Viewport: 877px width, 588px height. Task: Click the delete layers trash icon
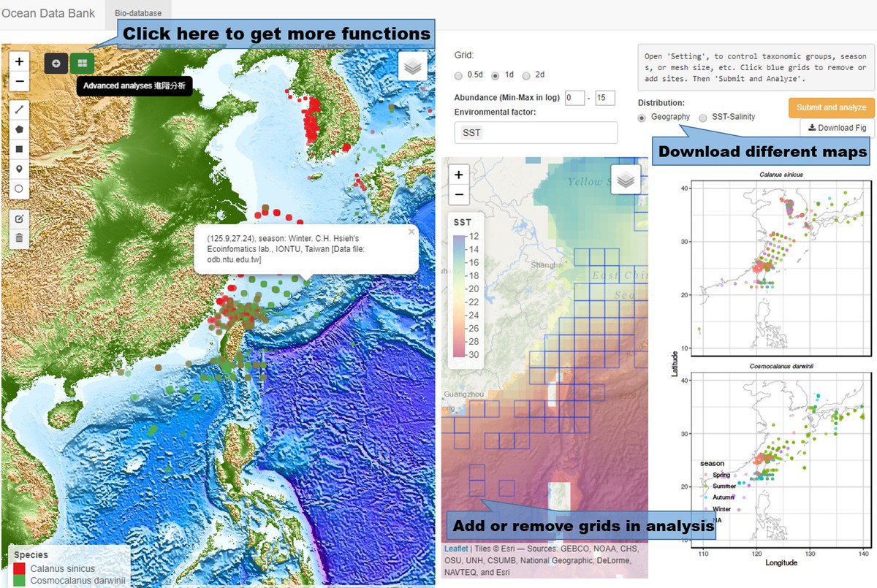[19, 237]
